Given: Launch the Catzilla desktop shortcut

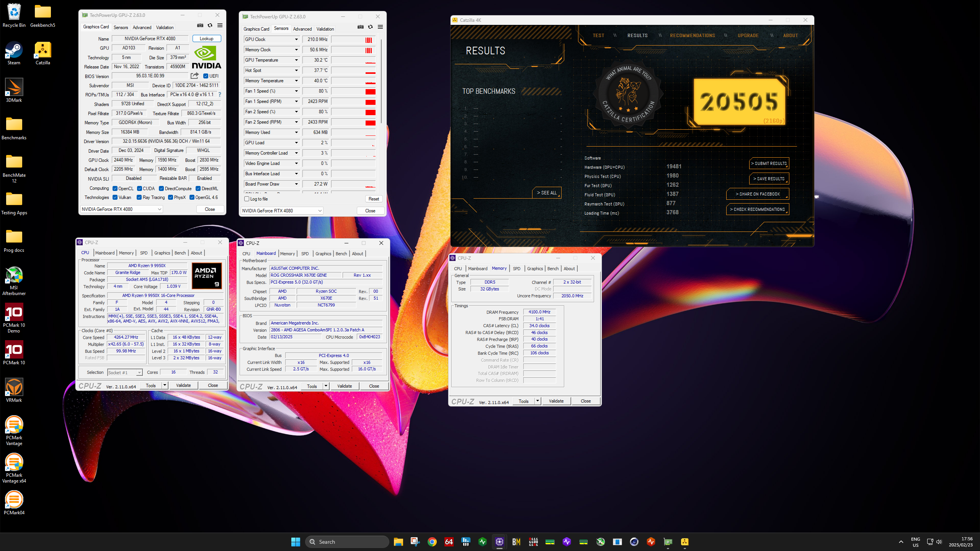Looking at the screenshot, I should click(x=42, y=53).
